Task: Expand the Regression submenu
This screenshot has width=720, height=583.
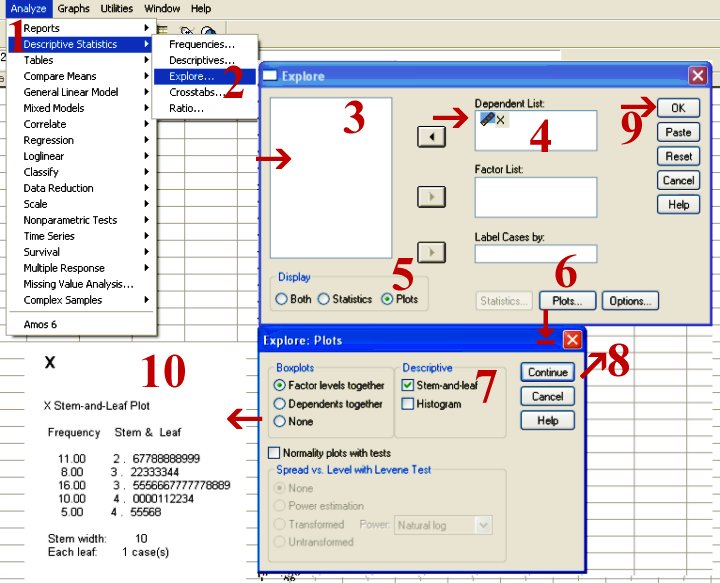Action: click(x=81, y=140)
